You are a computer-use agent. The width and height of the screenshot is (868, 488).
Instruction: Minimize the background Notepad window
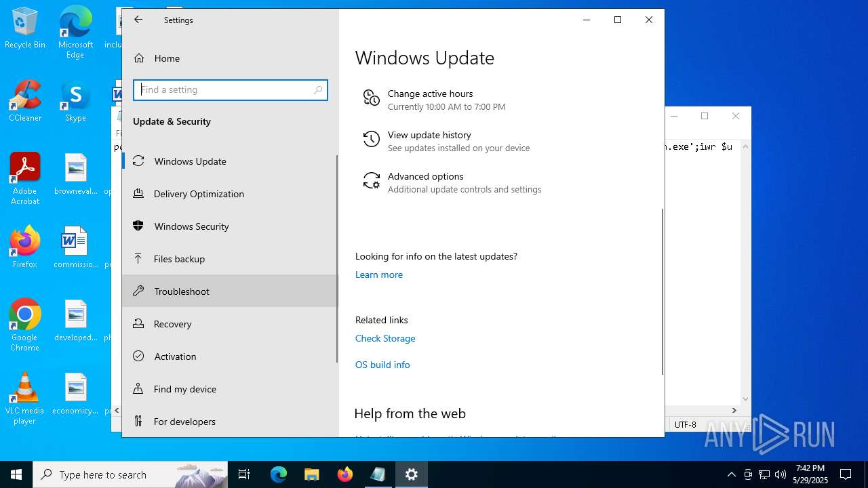tap(674, 116)
